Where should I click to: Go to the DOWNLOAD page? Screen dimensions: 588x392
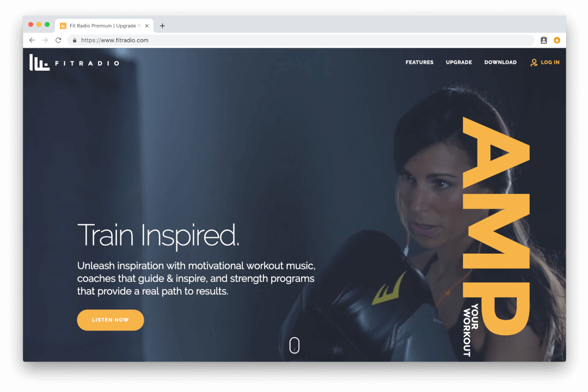coord(500,62)
